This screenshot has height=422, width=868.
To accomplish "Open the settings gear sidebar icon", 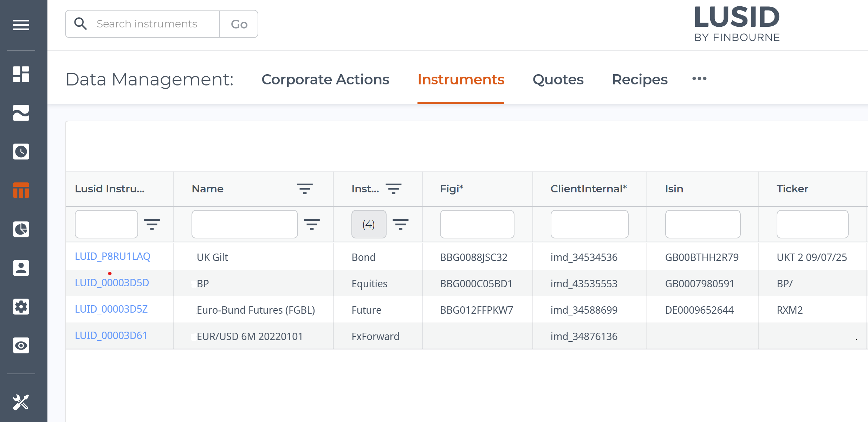I will click(x=21, y=307).
